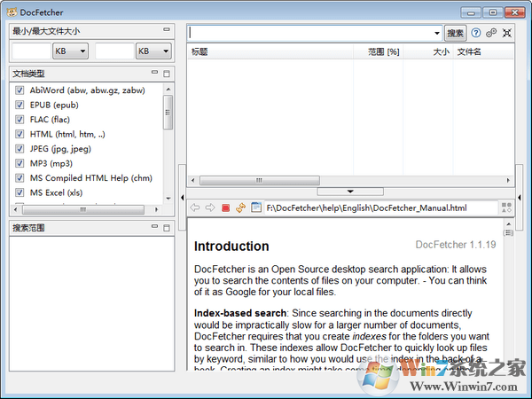Expand the search history dropdown arrow

(436, 34)
